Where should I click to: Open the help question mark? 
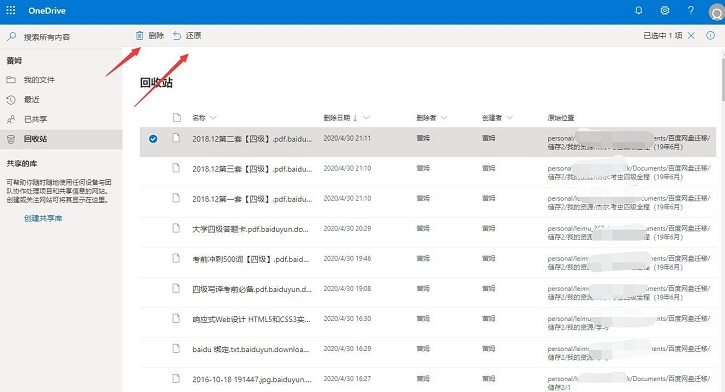pyautogui.click(x=690, y=10)
